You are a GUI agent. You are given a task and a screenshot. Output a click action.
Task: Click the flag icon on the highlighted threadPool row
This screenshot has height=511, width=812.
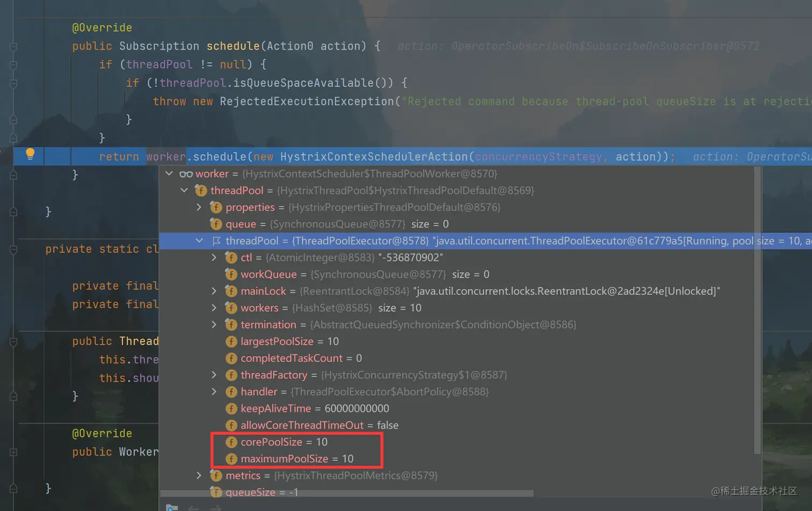216,241
